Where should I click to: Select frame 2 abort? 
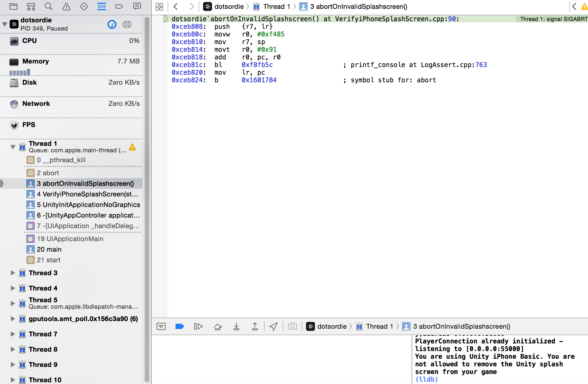tap(71, 173)
